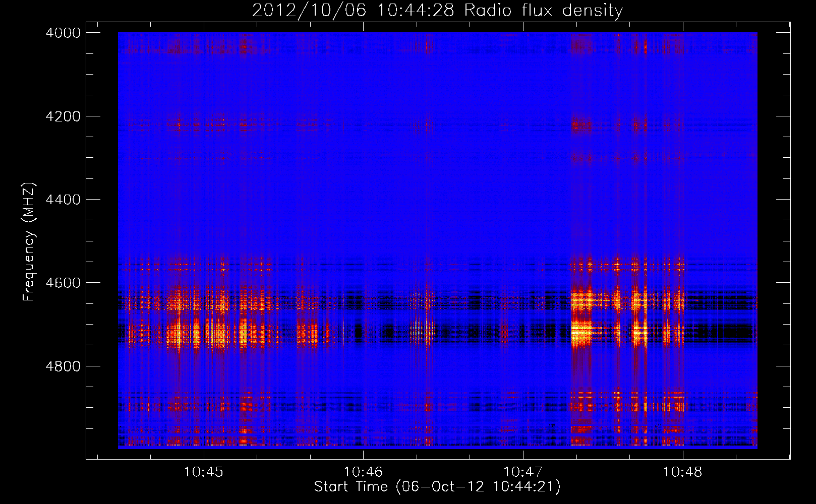Click the '10:45' time axis label
The height and width of the screenshot is (504, 816).
click(203, 472)
